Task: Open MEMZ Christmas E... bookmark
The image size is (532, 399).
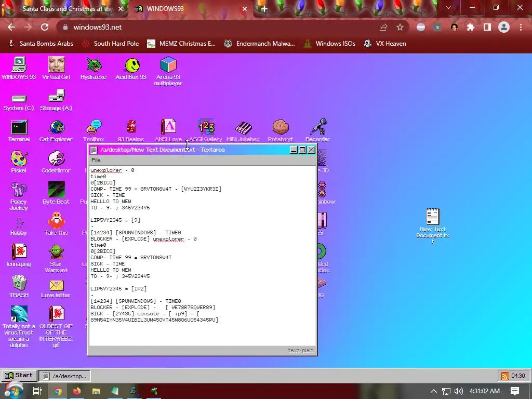Action: click(x=181, y=44)
